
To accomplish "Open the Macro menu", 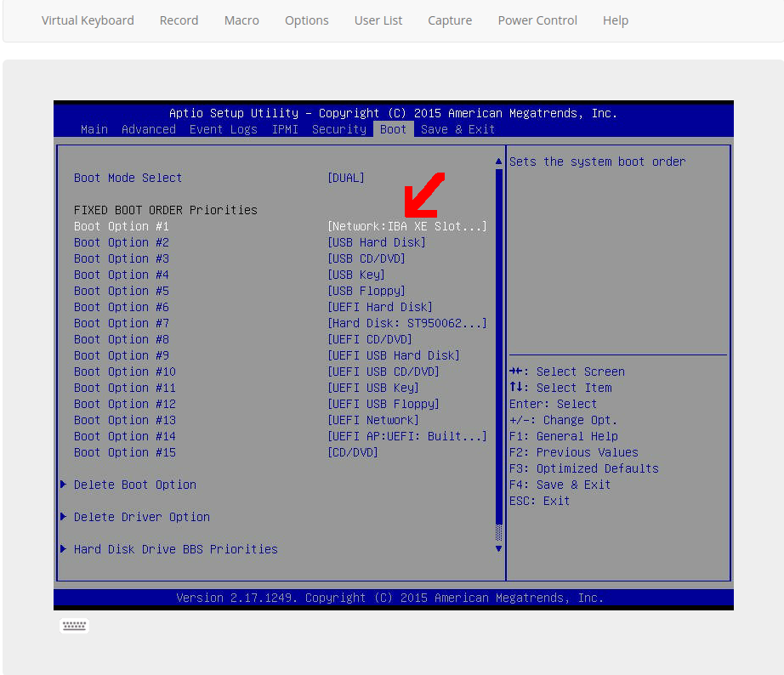I will click(x=241, y=20).
